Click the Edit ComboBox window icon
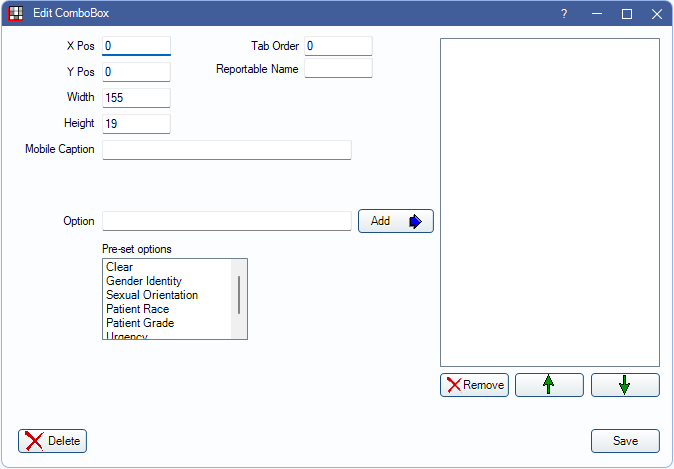 point(16,14)
